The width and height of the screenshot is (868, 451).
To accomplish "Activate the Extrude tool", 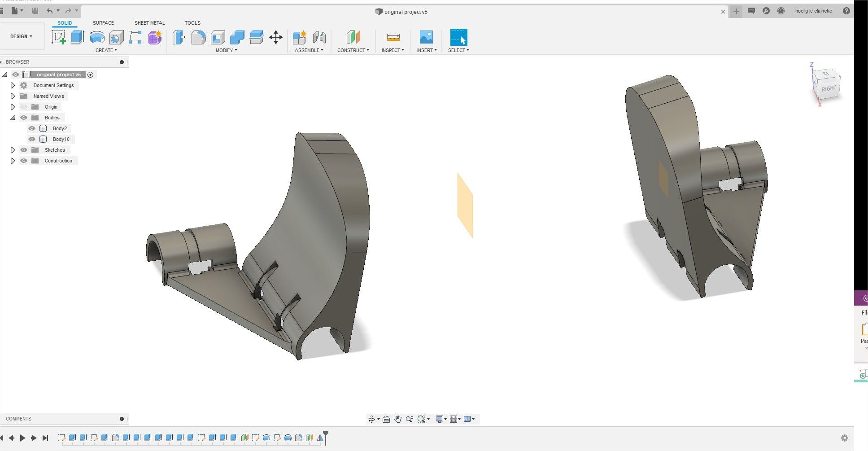I will coord(77,38).
